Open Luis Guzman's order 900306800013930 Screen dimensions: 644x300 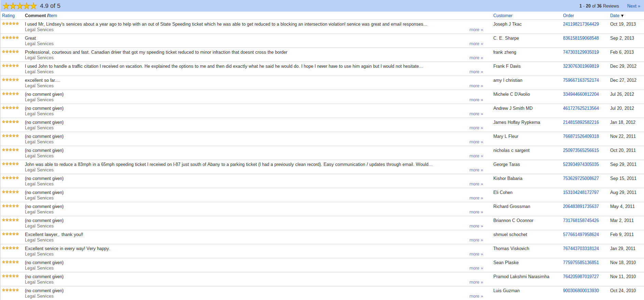click(581, 291)
